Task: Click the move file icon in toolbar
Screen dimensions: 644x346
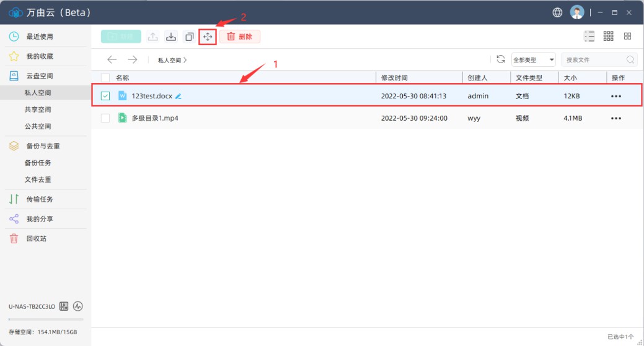Action: [x=208, y=37]
